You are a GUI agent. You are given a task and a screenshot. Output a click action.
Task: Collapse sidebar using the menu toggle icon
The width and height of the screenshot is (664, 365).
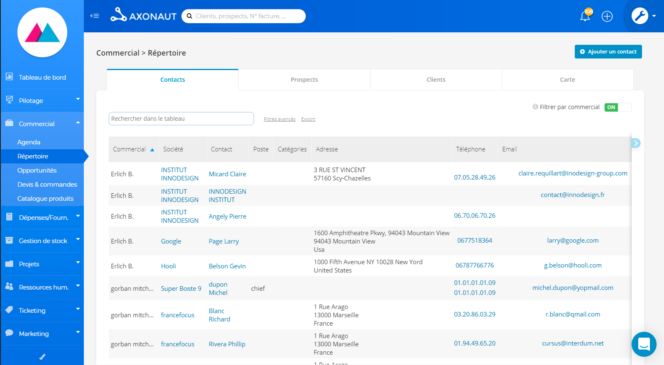pyautogui.click(x=94, y=16)
